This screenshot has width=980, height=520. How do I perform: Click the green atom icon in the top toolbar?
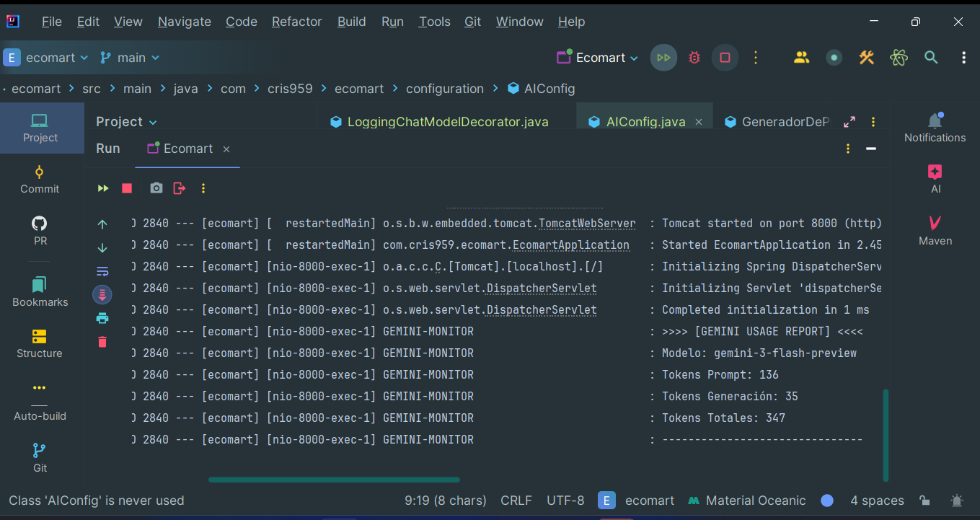click(899, 58)
